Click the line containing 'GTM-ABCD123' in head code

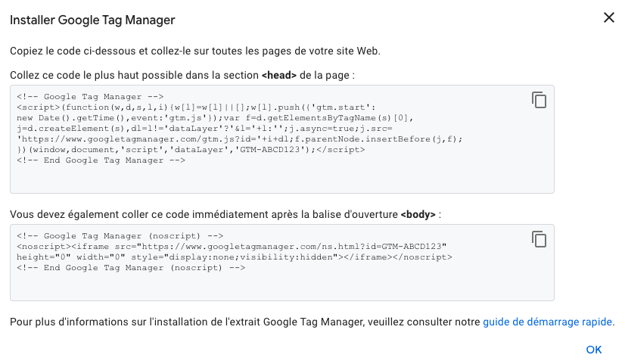tap(191, 150)
